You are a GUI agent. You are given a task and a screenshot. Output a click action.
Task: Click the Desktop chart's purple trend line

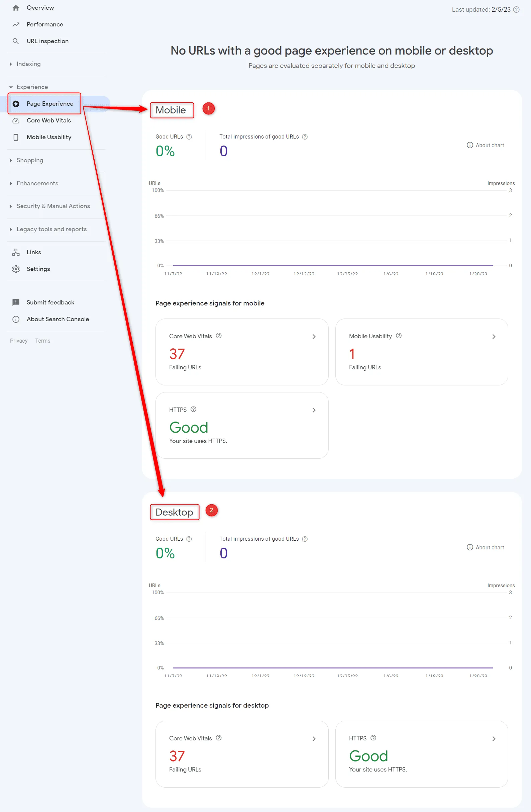click(x=332, y=668)
